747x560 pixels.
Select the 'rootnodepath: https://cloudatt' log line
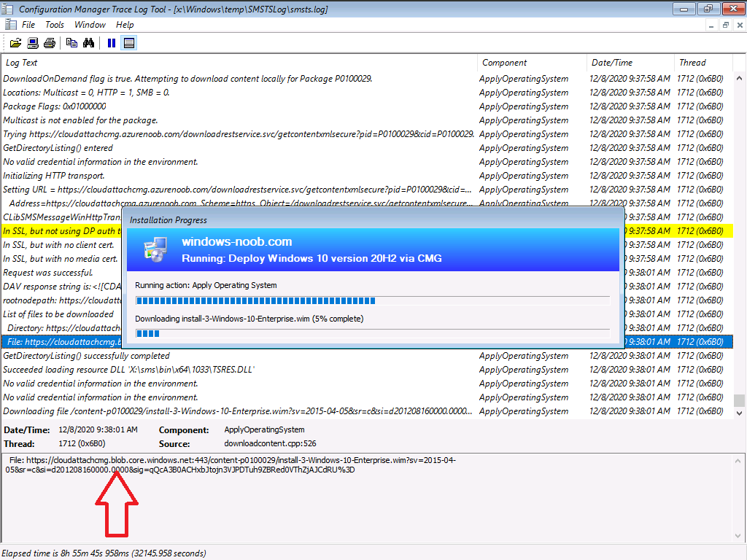tap(62, 300)
